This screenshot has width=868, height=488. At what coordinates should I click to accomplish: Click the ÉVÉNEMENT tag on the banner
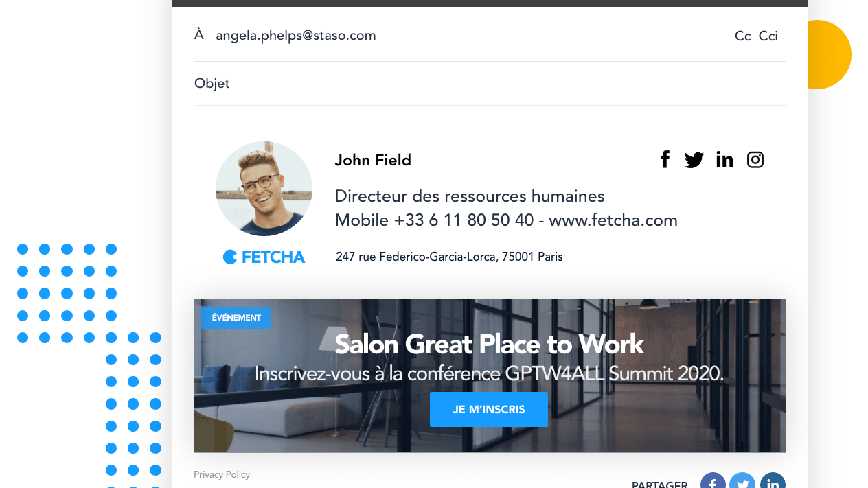[236, 318]
